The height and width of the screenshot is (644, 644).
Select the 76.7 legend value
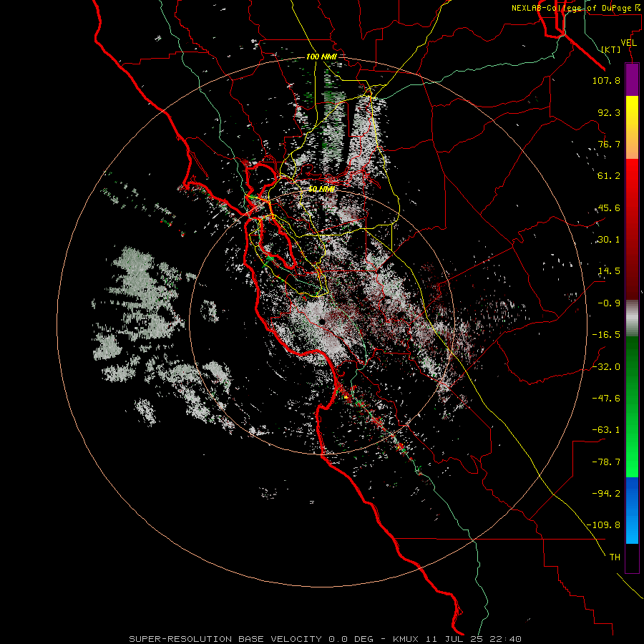point(609,144)
